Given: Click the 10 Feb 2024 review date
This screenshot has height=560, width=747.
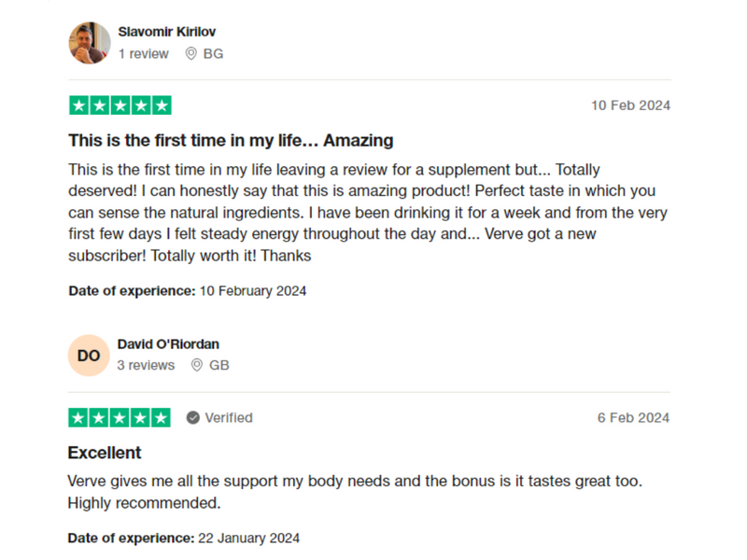Looking at the screenshot, I should pos(630,105).
